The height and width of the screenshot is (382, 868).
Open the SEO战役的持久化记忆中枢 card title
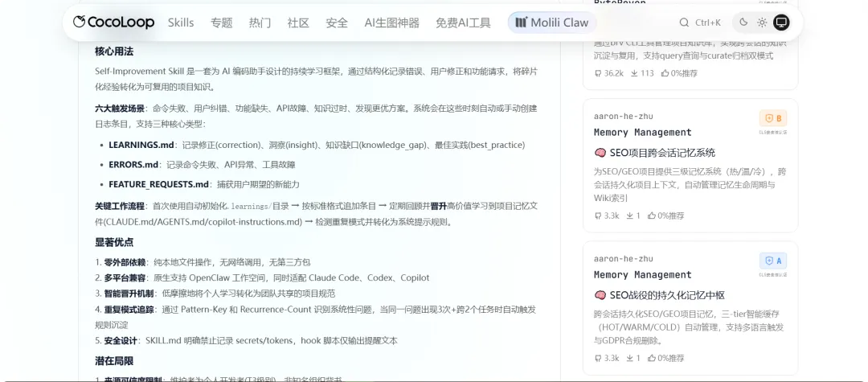(x=659, y=295)
